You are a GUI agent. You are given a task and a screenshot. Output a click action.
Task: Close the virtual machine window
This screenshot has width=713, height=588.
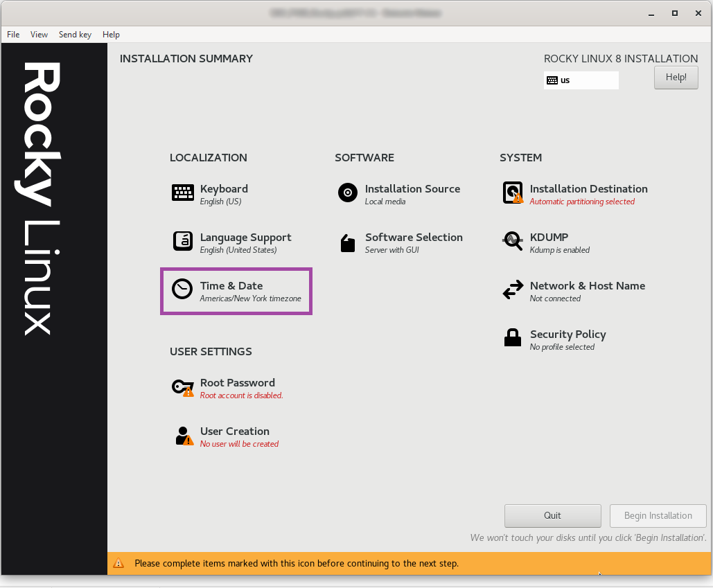click(x=698, y=13)
